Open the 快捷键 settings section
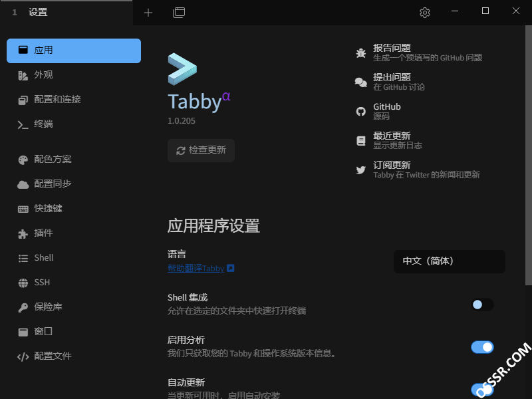Image resolution: width=532 pixels, height=399 pixels. (74, 209)
